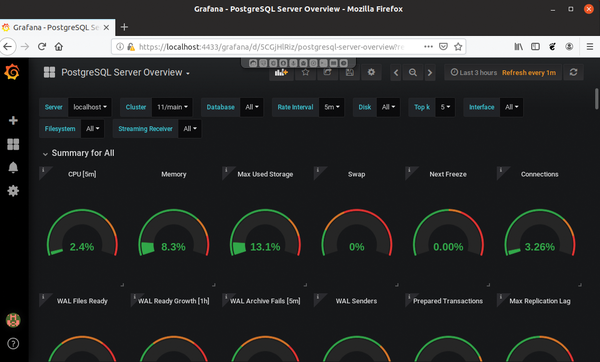This screenshot has width=600, height=362.
Task: Open the Alerting bell icon in sidebar
Action: [13, 168]
